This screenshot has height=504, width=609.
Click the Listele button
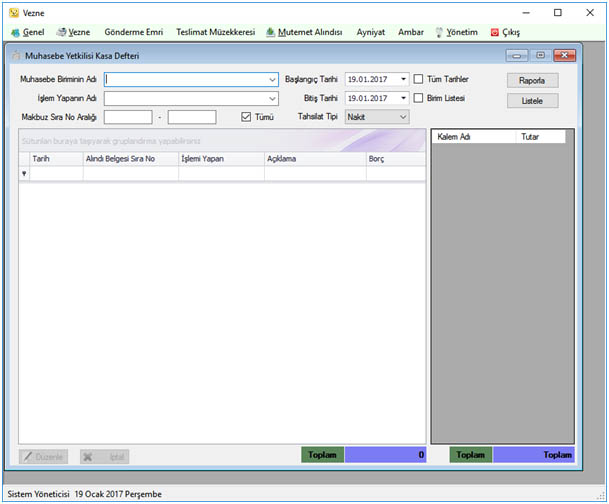coord(532,101)
